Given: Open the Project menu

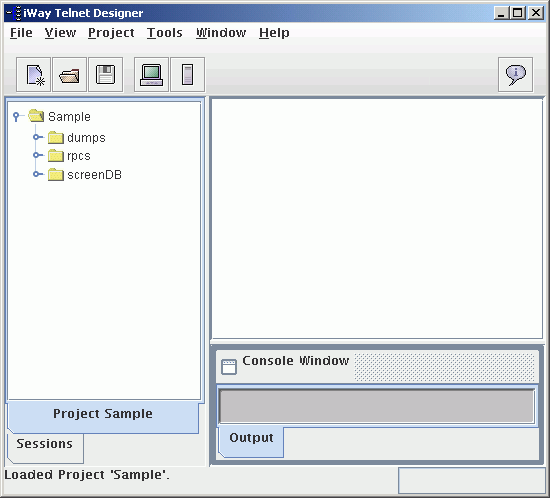Looking at the screenshot, I should click(x=111, y=33).
